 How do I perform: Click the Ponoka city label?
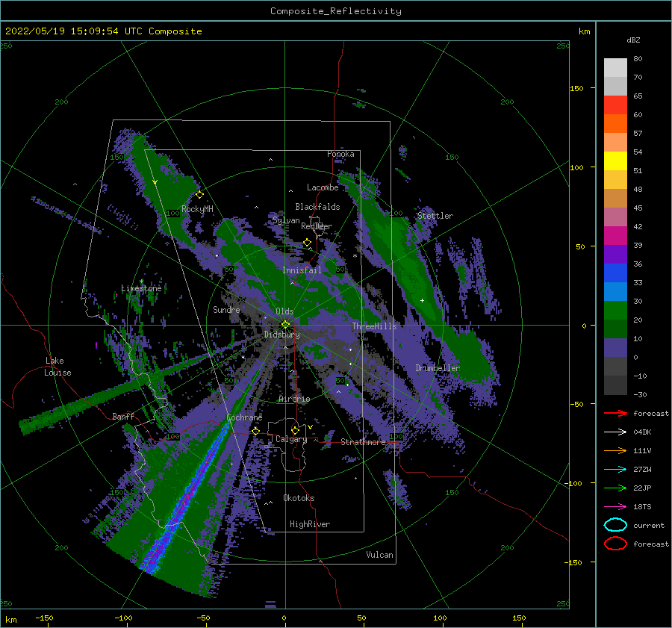(x=340, y=154)
